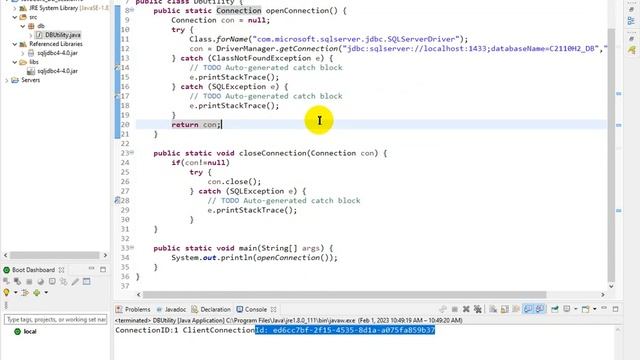Screen dimensions: 640x360
Task: Select the Servers tree item label
Action: pos(31,80)
